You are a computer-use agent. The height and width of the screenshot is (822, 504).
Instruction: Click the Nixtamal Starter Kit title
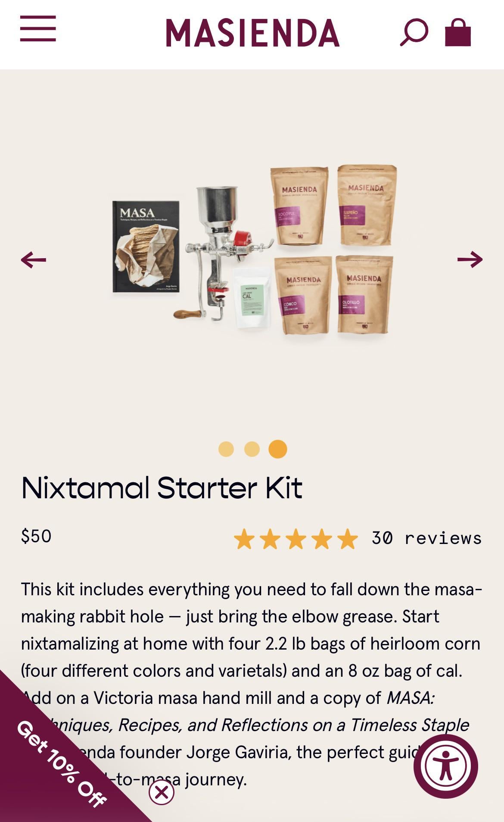point(162,488)
